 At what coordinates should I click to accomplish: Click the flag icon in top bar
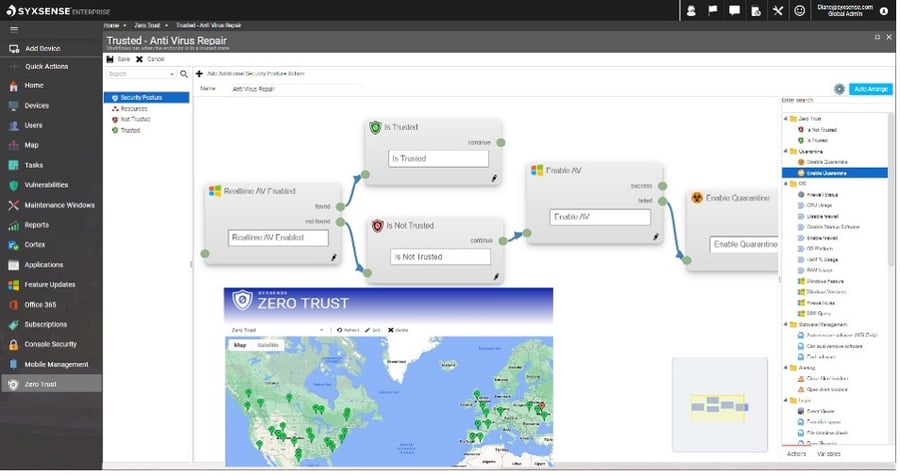pos(712,10)
